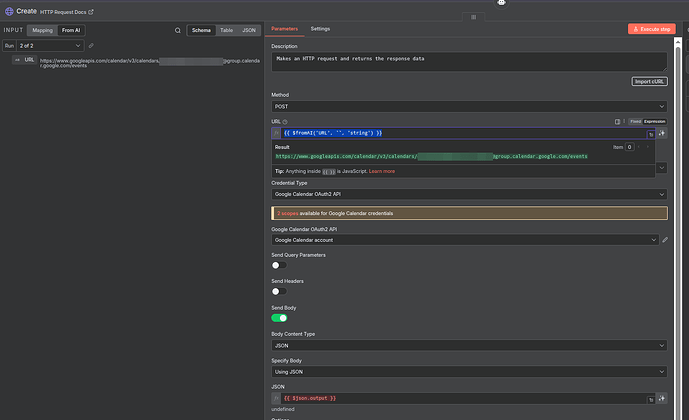689x420 pixels.
Task: Switch to the Settings tab
Action: click(x=320, y=29)
